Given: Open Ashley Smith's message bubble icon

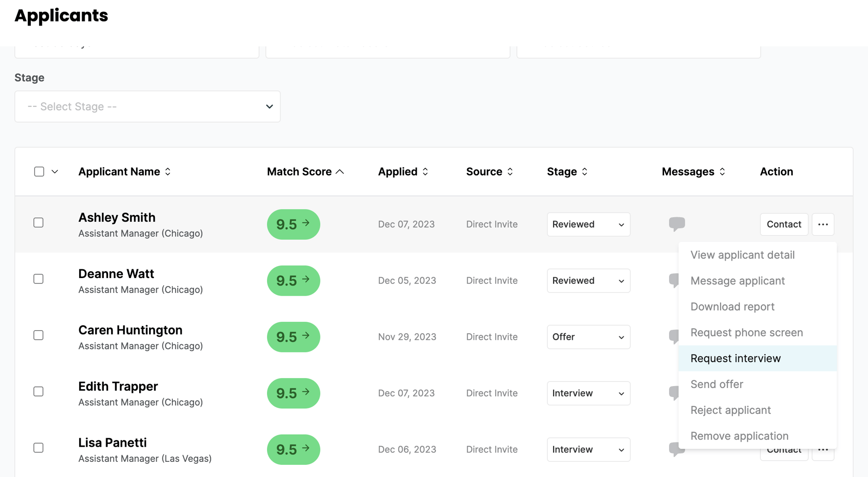Looking at the screenshot, I should coord(677,223).
